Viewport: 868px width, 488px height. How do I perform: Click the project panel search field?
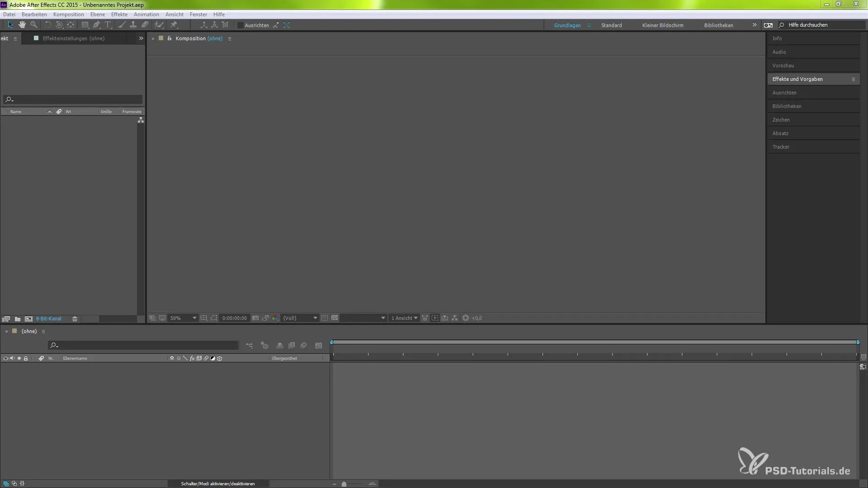coord(73,99)
